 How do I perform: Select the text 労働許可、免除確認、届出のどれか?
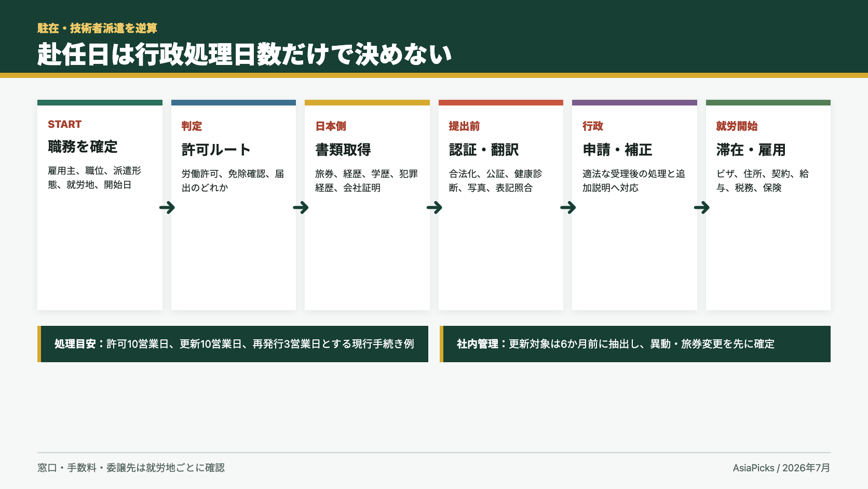point(233,181)
